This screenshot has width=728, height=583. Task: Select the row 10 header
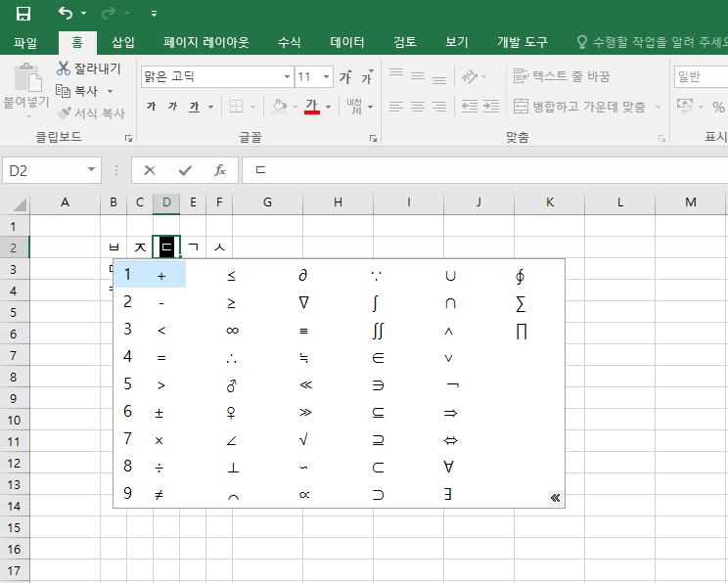tap(14, 421)
